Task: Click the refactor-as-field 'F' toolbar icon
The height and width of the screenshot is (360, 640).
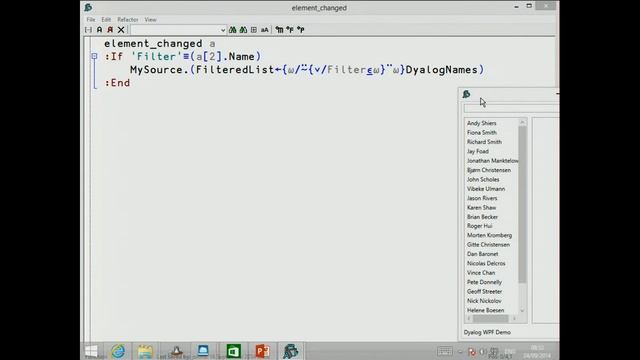Action: pyautogui.click(x=290, y=30)
